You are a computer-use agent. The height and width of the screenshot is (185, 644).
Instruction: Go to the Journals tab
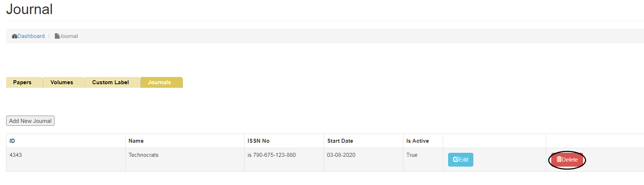point(159,82)
